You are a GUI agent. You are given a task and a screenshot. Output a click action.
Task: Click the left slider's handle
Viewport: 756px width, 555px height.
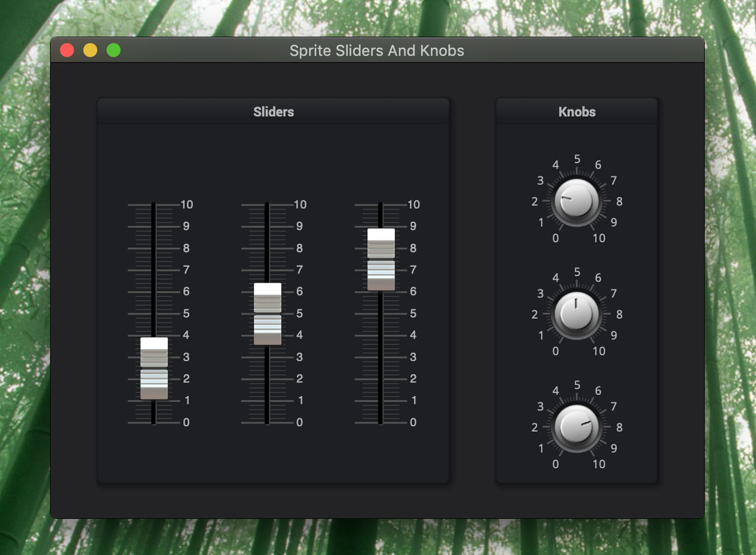(x=154, y=368)
